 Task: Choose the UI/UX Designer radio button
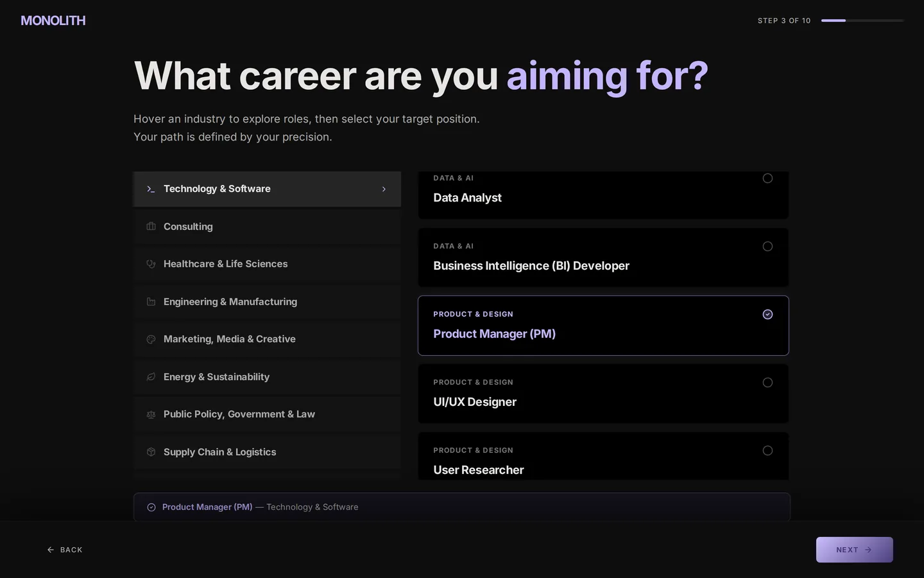pyautogui.click(x=767, y=382)
